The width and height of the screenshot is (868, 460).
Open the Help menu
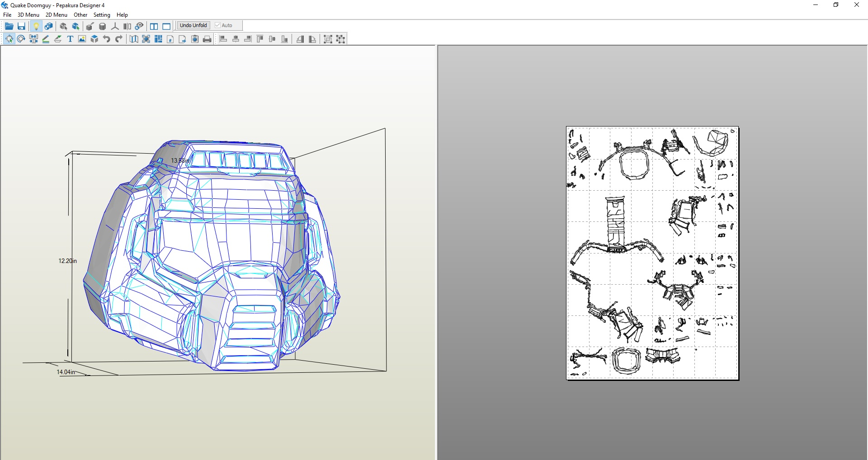pos(122,15)
